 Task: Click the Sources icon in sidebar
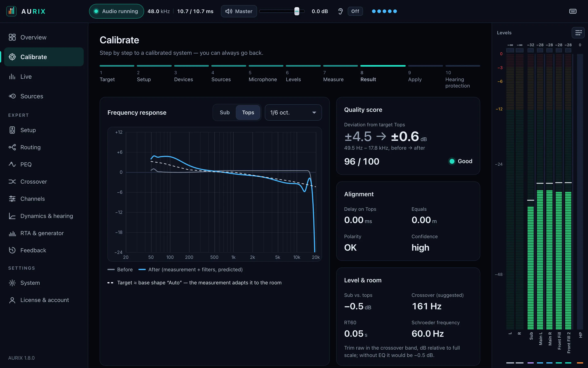(x=12, y=96)
